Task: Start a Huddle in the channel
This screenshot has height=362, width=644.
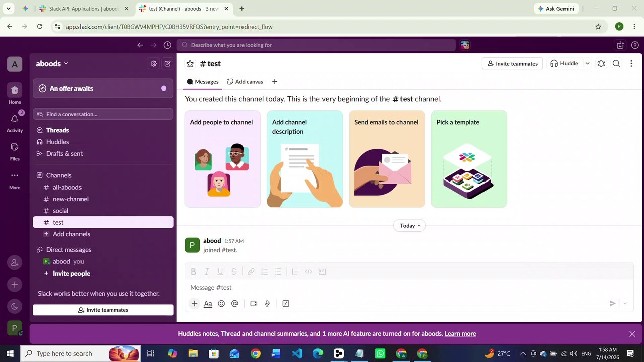Action: [564, 64]
